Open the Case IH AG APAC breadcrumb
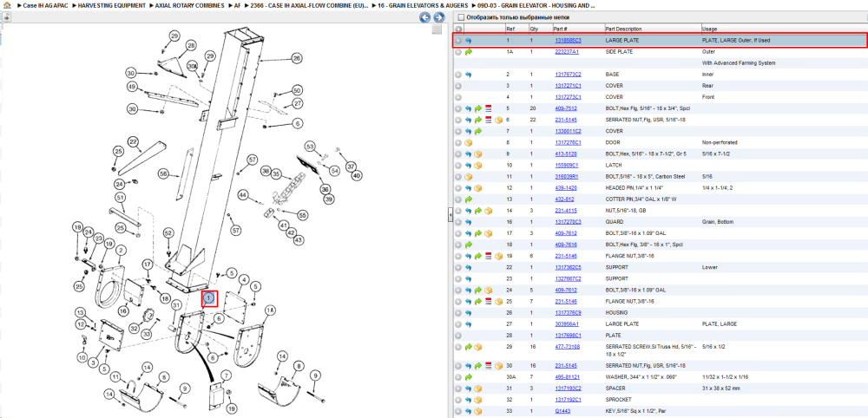The width and height of the screenshot is (868, 418). click(x=45, y=5)
